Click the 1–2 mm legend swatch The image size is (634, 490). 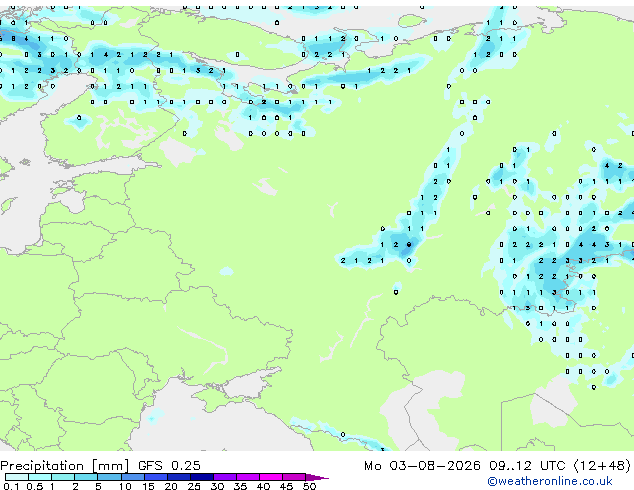click(x=63, y=477)
